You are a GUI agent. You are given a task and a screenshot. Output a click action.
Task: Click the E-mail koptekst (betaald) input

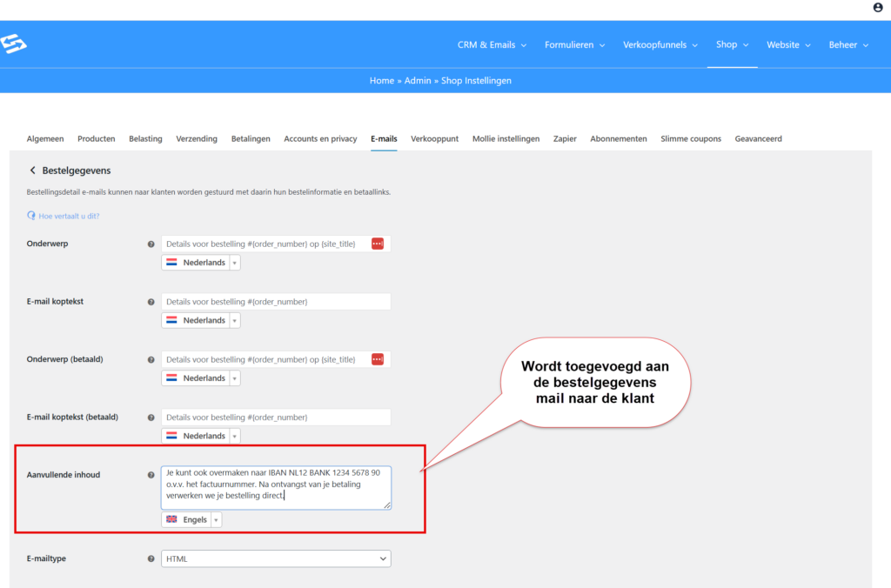[x=276, y=418]
